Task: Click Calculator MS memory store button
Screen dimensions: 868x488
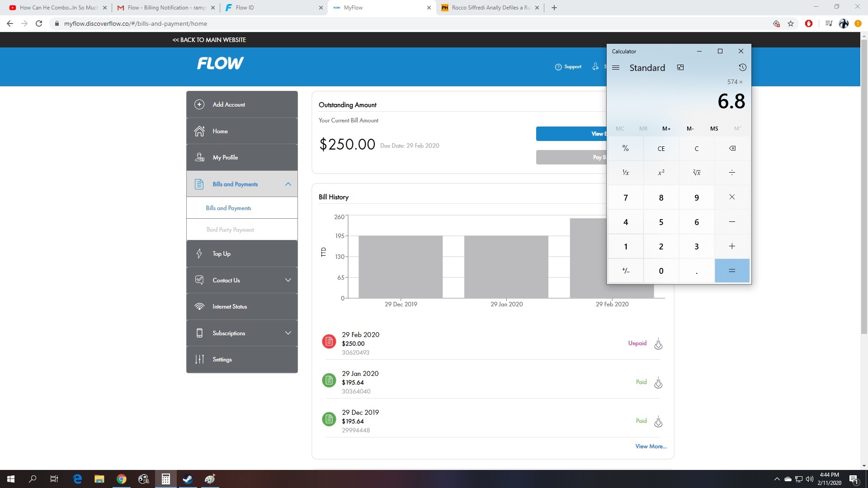Action: point(714,129)
